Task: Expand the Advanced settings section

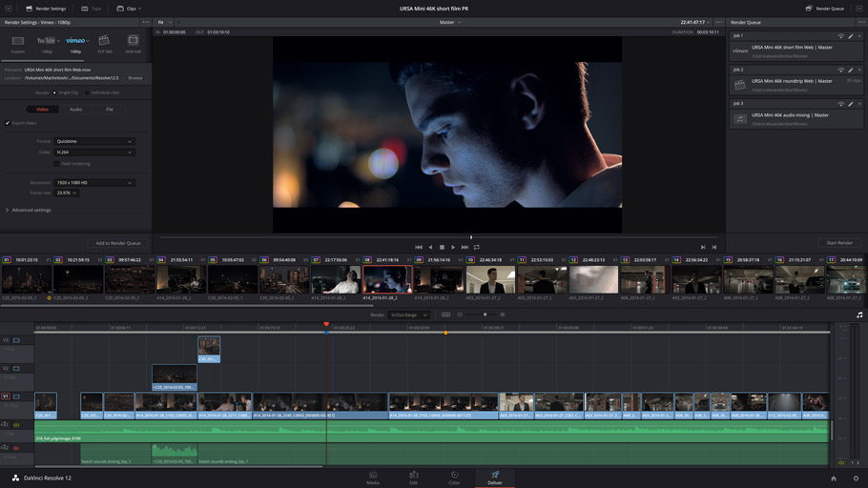Action: coord(29,210)
